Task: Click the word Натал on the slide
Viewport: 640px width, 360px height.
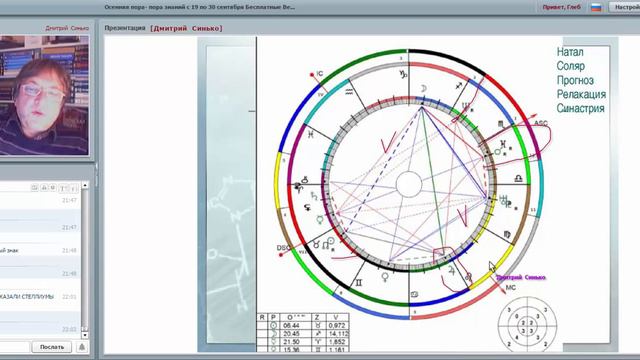Action: click(x=570, y=52)
